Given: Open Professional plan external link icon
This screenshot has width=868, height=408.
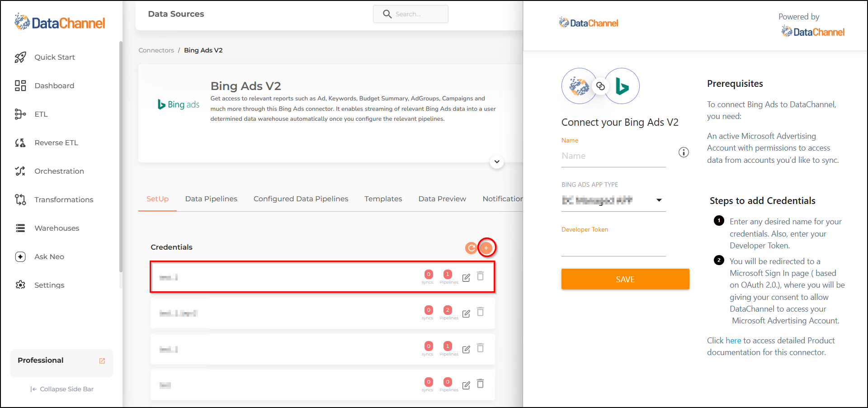Looking at the screenshot, I should pyautogui.click(x=102, y=361).
